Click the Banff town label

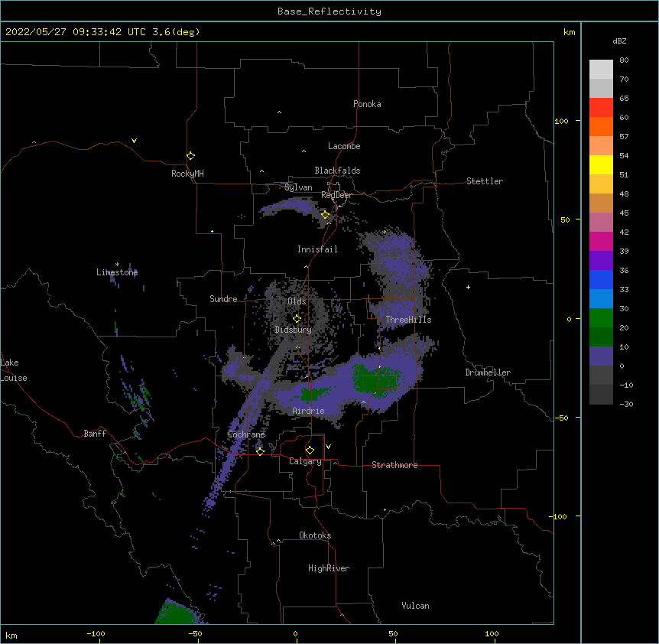95,434
